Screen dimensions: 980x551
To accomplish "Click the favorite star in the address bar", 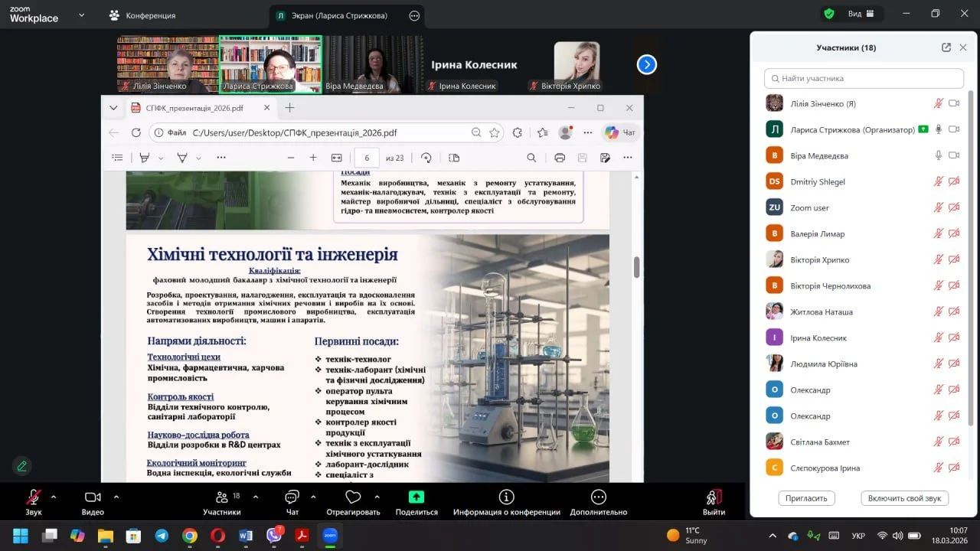I will click(x=495, y=132).
